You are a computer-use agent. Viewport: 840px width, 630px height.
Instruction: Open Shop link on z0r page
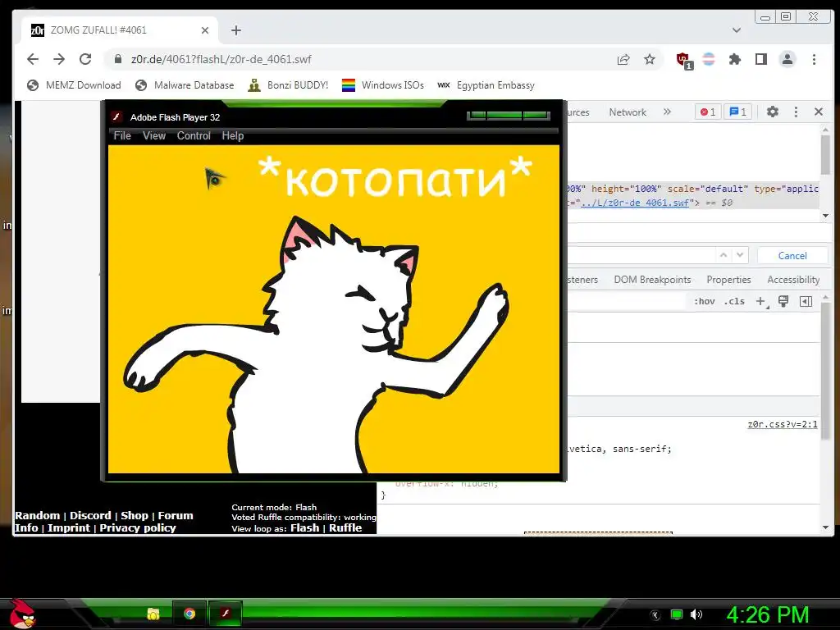coord(135,515)
